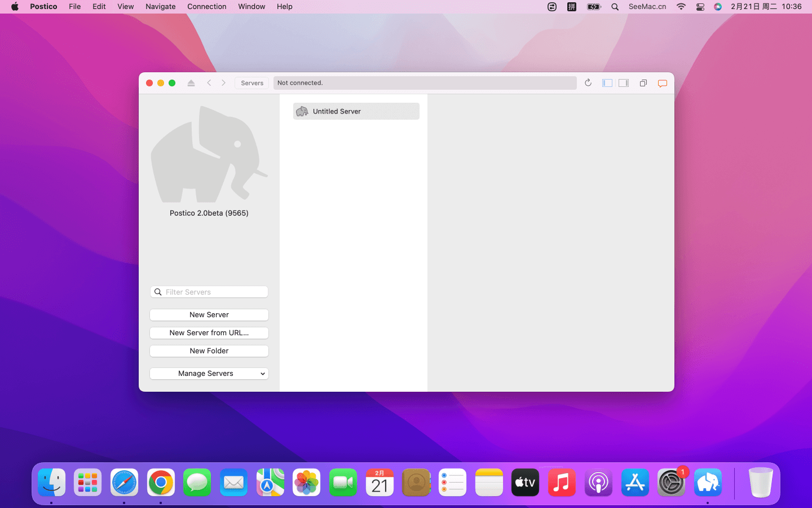Open the Help menu
812x508 pixels.
click(x=285, y=7)
